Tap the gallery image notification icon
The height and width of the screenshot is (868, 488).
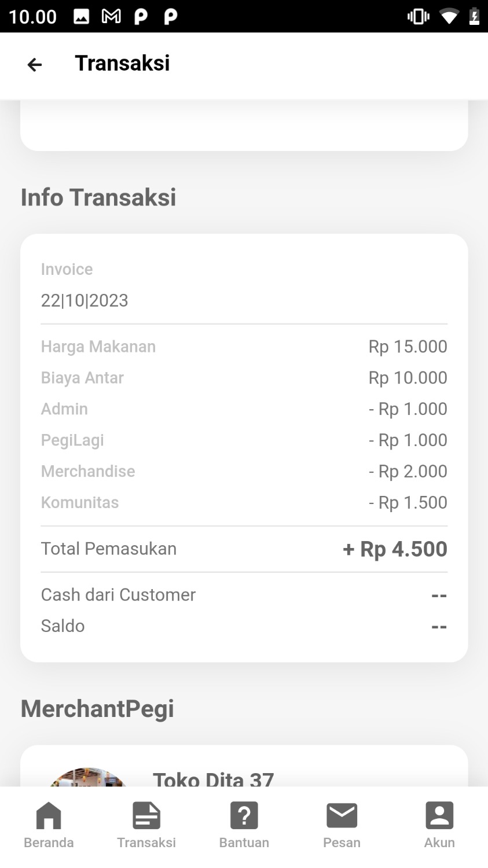pos(82,17)
